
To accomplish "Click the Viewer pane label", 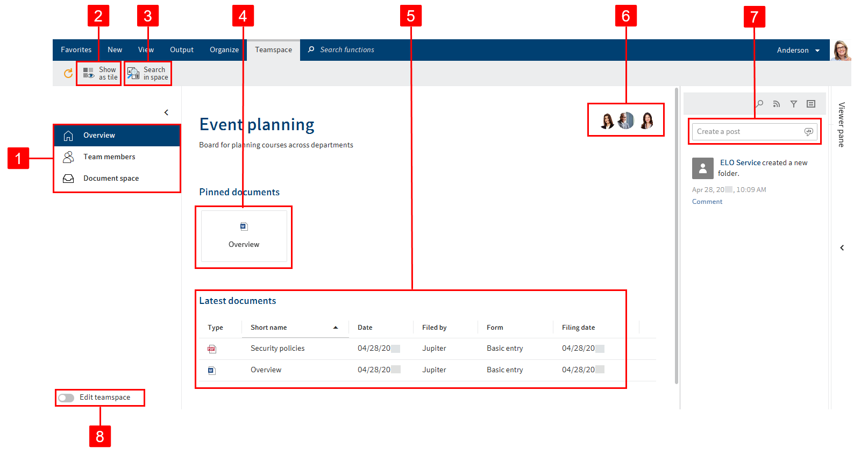I will [x=842, y=125].
